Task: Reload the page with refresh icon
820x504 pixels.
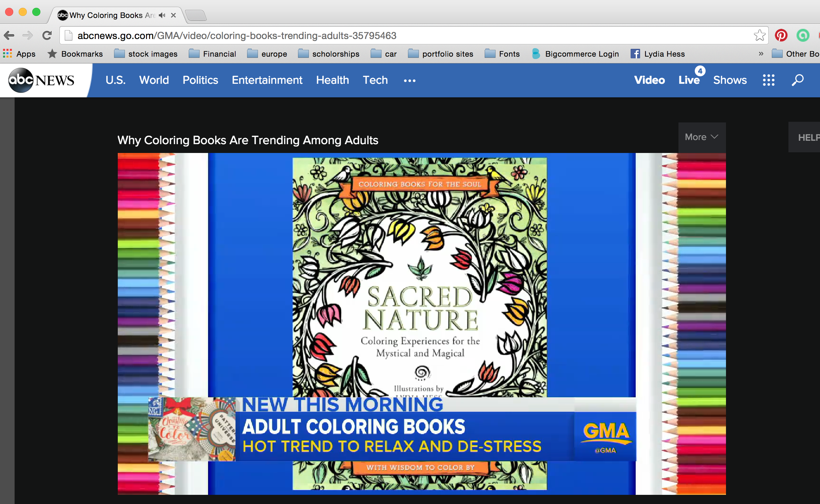Action: pos(47,35)
